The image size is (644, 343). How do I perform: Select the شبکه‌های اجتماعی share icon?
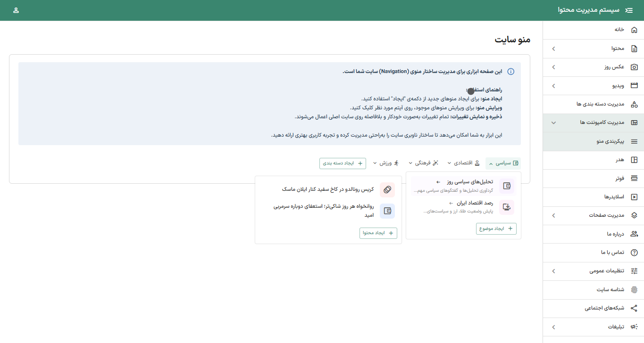pos(634,308)
